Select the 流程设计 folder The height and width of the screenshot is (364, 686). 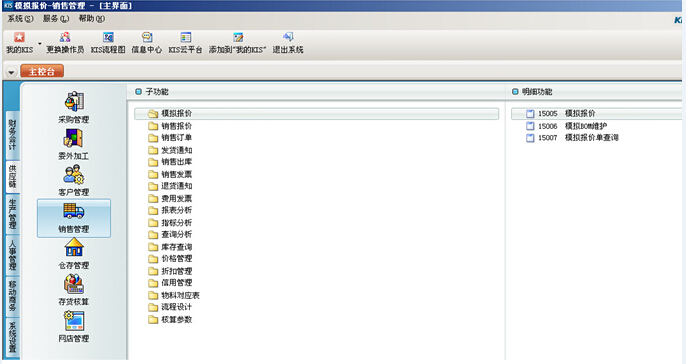click(170, 307)
